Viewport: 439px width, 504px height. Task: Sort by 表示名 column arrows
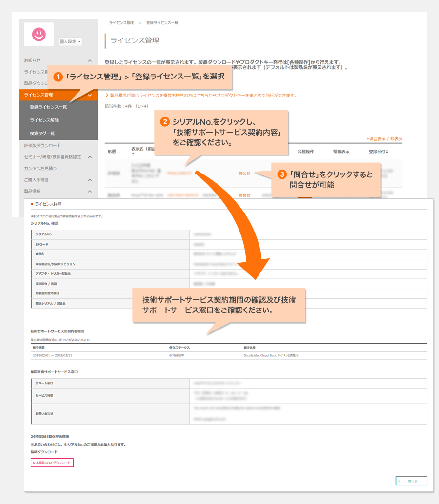(133, 155)
